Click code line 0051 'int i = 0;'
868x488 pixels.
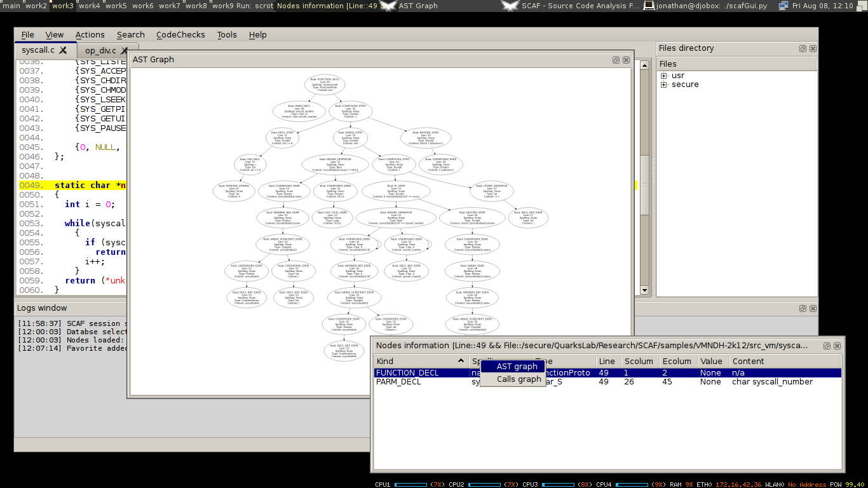[x=90, y=205]
